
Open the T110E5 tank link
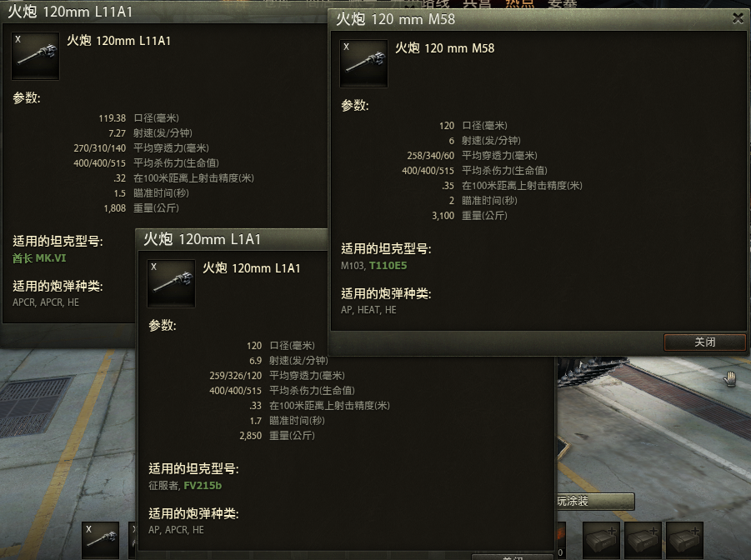point(388,265)
